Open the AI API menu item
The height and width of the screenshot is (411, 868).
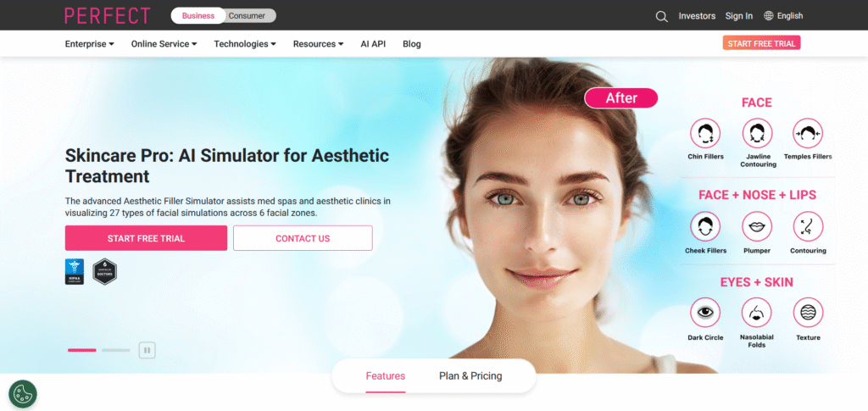pos(373,44)
